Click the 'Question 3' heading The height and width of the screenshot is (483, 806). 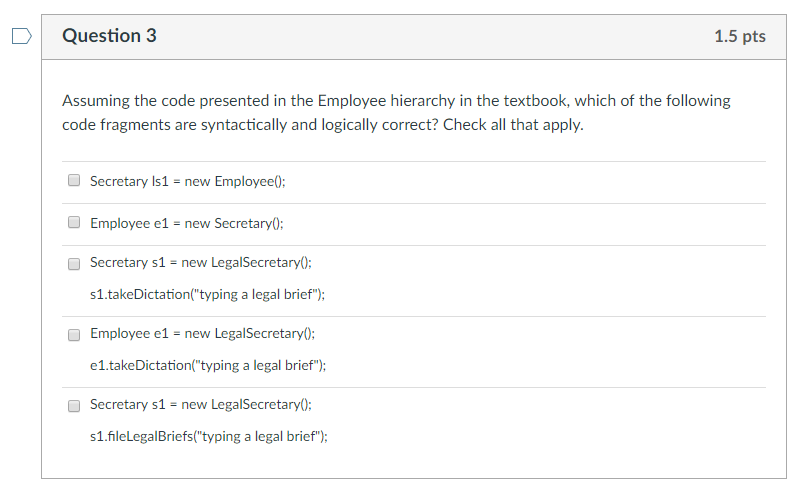coord(109,36)
